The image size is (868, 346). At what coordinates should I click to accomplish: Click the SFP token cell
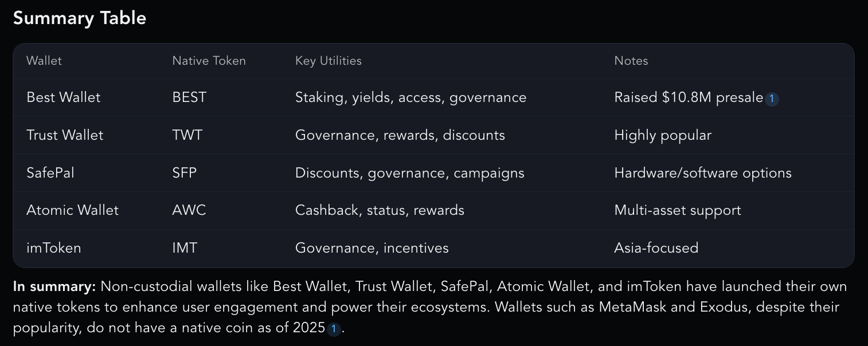[x=185, y=173]
